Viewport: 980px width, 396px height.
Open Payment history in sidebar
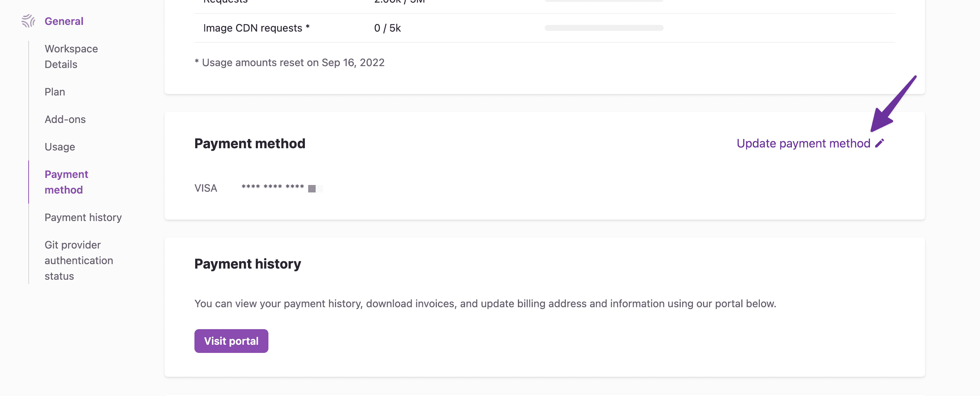83,217
